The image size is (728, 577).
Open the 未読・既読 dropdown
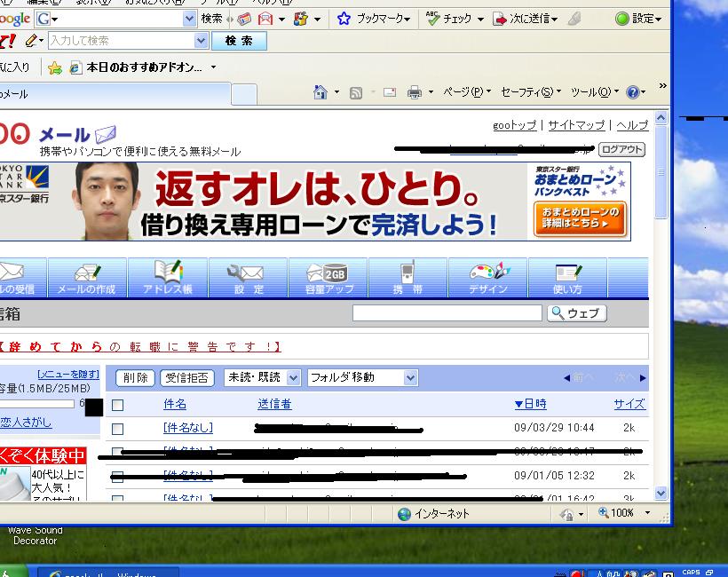(262, 377)
